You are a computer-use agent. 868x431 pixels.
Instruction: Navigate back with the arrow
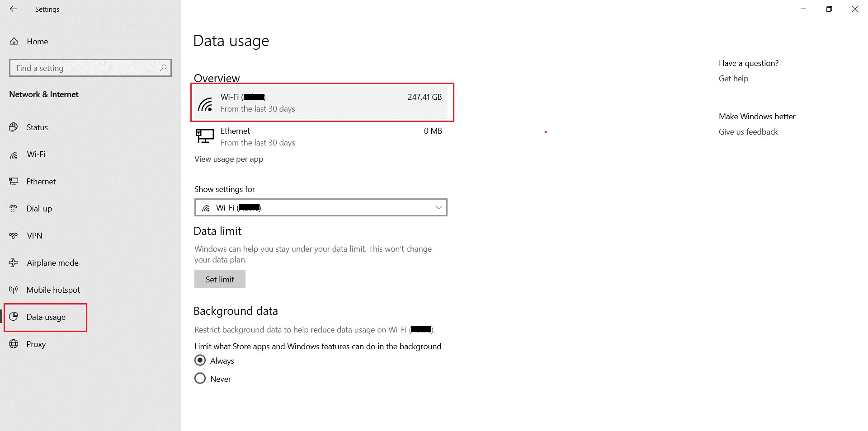point(13,9)
